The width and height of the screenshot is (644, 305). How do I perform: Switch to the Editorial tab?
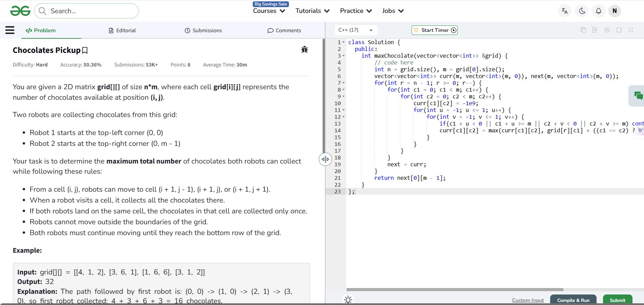122,31
